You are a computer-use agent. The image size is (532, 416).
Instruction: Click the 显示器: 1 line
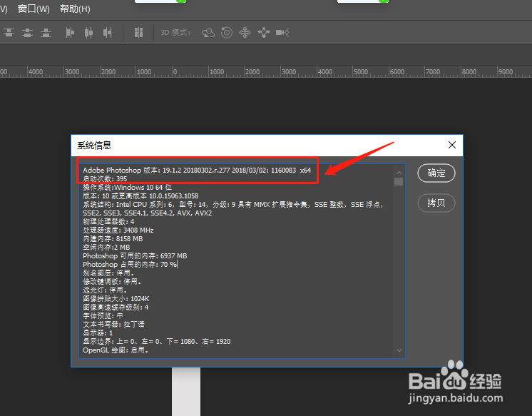pyautogui.click(x=98, y=333)
